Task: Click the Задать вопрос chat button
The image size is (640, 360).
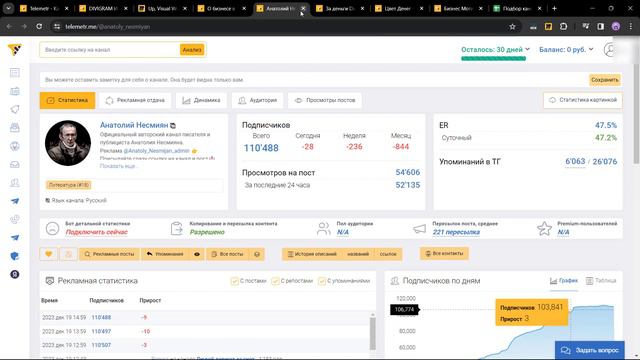Action: point(590,350)
